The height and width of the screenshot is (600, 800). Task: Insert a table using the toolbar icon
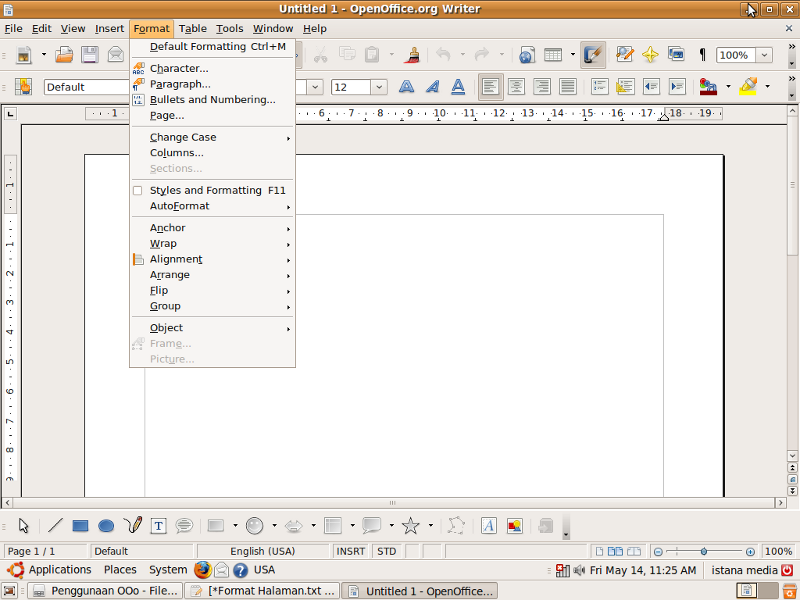(553, 55)
